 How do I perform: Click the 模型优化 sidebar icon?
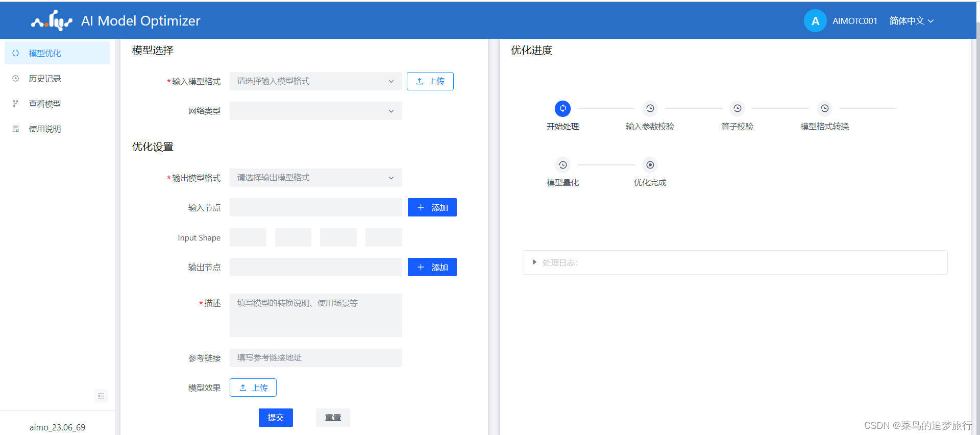click(16, 53)
